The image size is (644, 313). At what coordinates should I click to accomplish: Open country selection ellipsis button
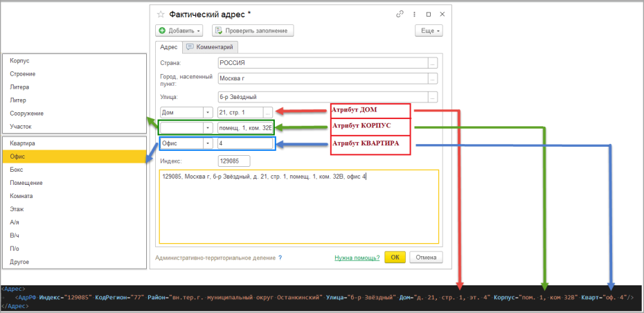coord(433,64)
